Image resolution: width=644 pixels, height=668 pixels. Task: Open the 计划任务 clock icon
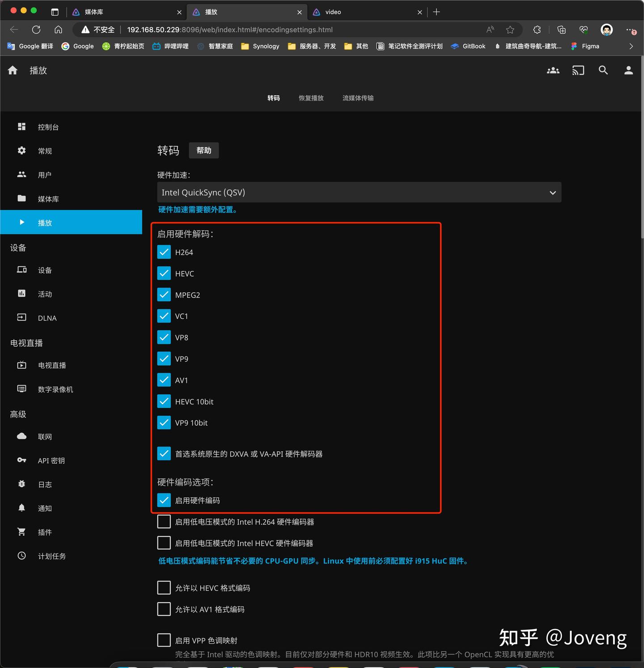click(x=21, y=556)
